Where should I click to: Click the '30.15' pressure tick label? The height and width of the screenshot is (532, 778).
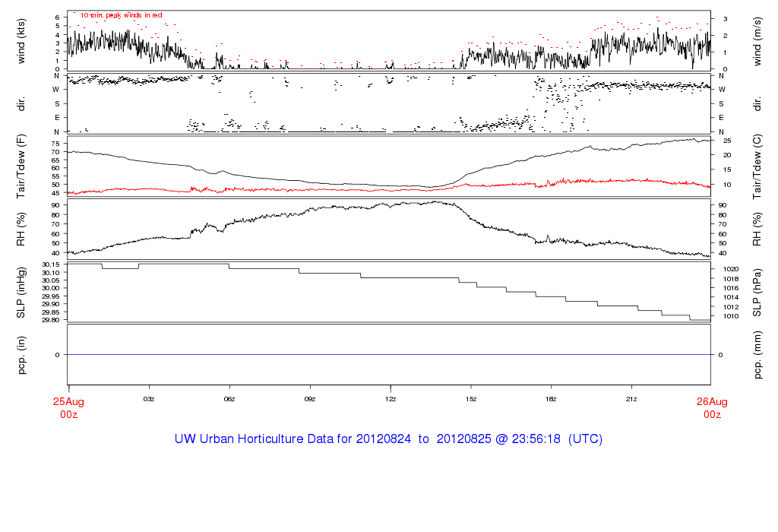(51, 264)
